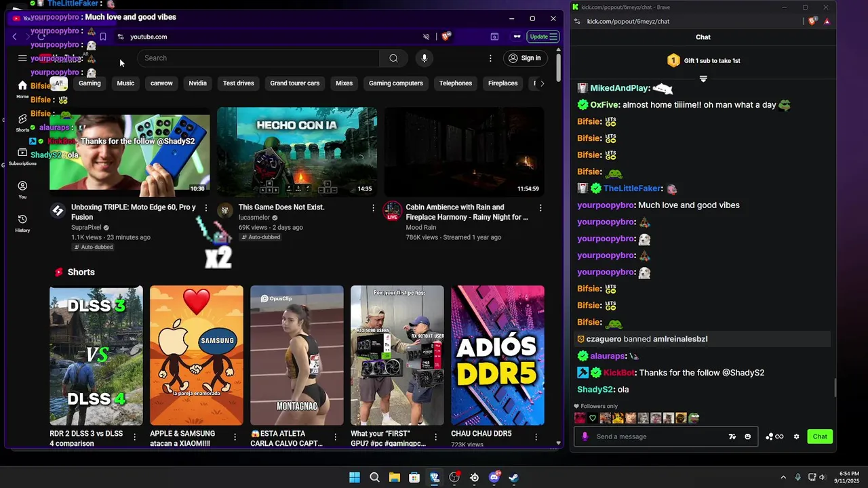Open the YouTube guide hamburger menu
Image resolution: width=868 pixels, height=488 pixels.
point(22,58)
